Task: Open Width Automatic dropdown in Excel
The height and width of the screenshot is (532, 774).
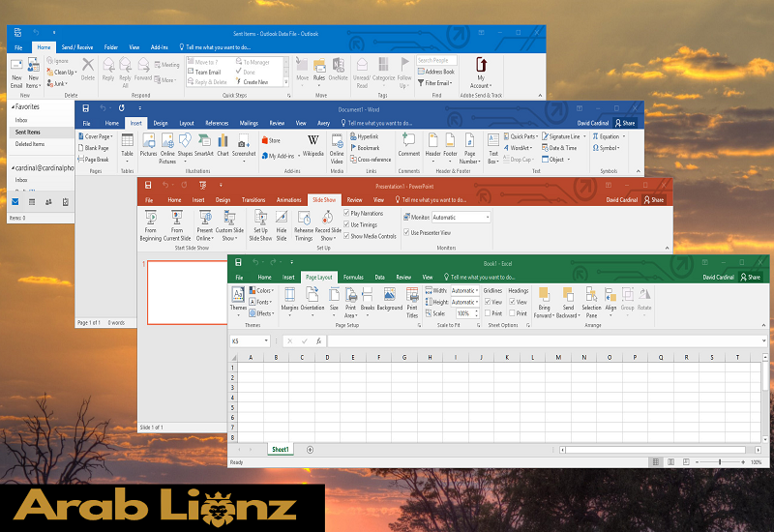Action: click(x=464, y=291)
